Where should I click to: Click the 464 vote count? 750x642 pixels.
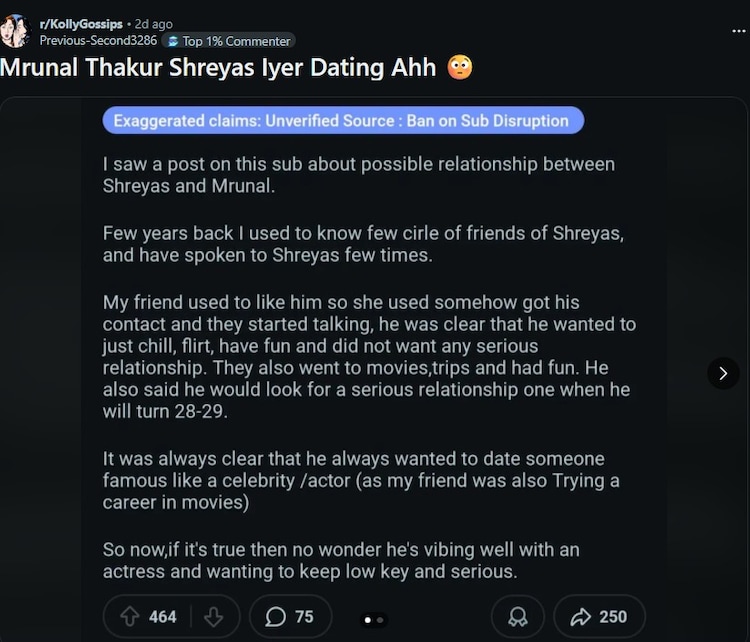[163, 617]
